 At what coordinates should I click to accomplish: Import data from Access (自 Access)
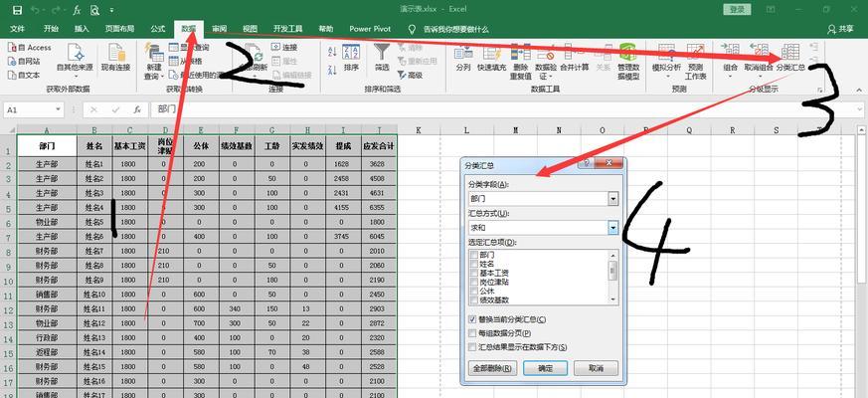pyautogui.click(x=30, y=48)
